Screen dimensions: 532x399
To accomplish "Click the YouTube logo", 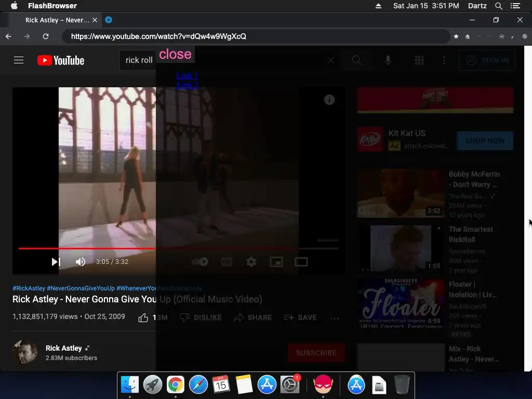I will (x=61, y=60).
